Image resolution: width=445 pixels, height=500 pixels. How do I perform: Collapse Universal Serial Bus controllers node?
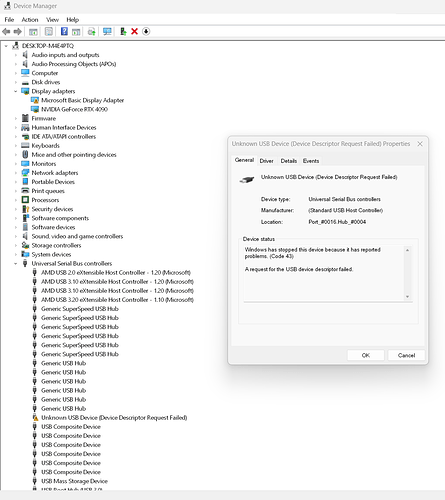(15, 263)
